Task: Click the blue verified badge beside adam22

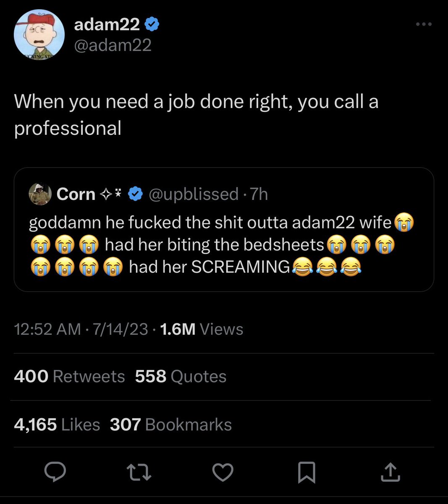Action: (x=152, y=25)
